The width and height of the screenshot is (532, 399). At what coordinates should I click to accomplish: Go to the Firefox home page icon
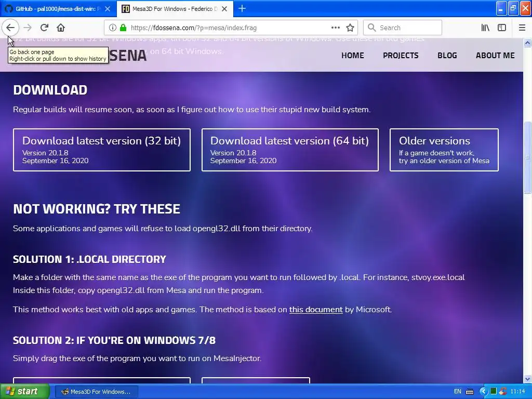click(61, 28)
